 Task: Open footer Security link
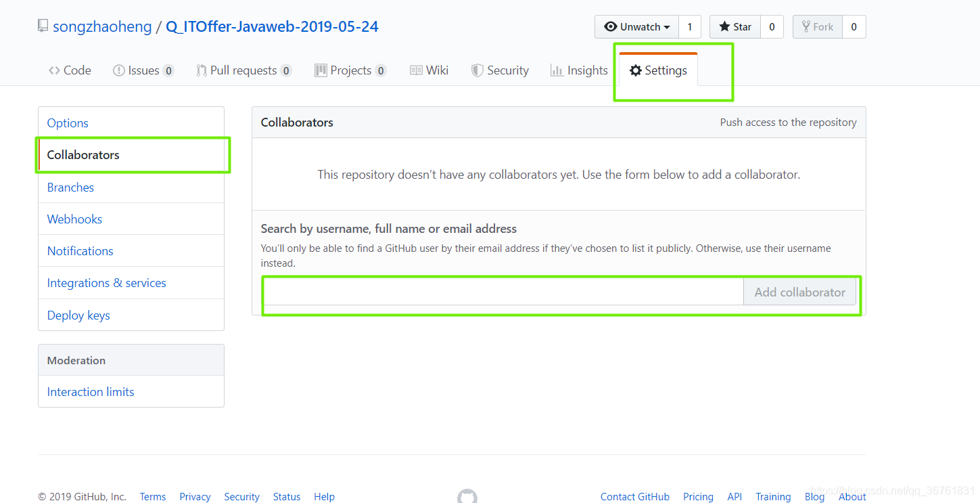241,497
